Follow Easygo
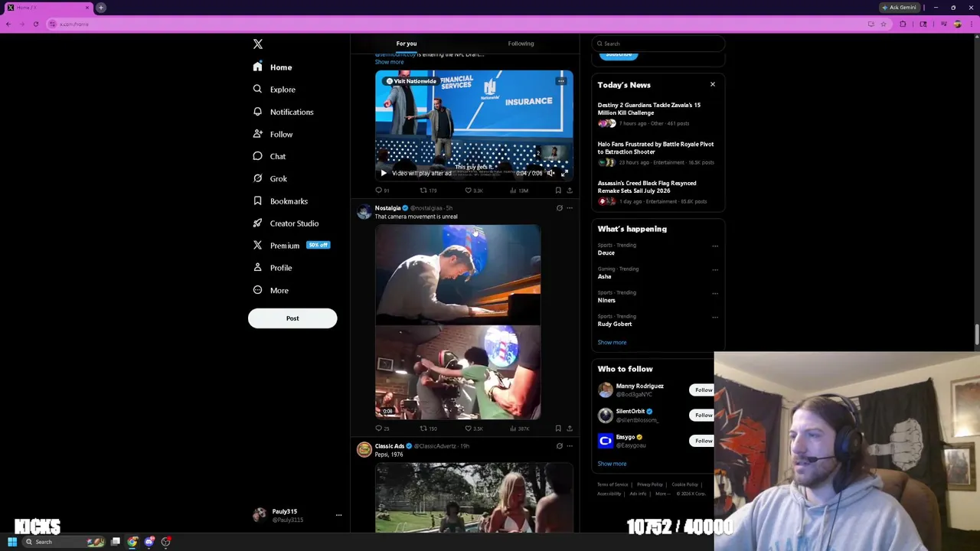The width and height of the screenshot is (980, 551). (x=702, y=441)
